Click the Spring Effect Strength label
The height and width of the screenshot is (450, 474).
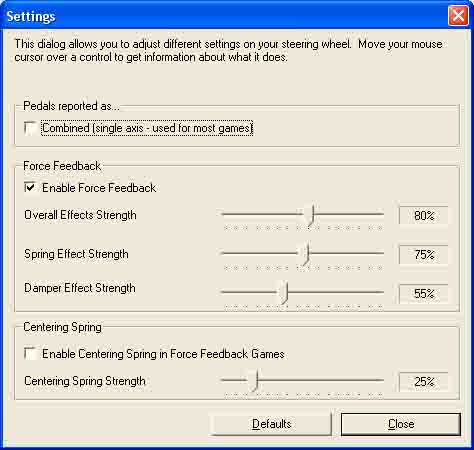pyautogui.click(x=76, y=254)
